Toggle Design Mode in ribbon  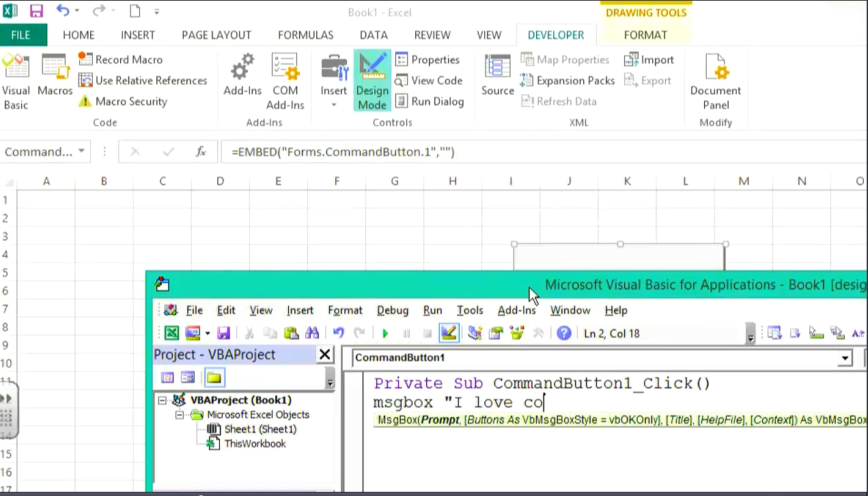(x=372, y=81)
